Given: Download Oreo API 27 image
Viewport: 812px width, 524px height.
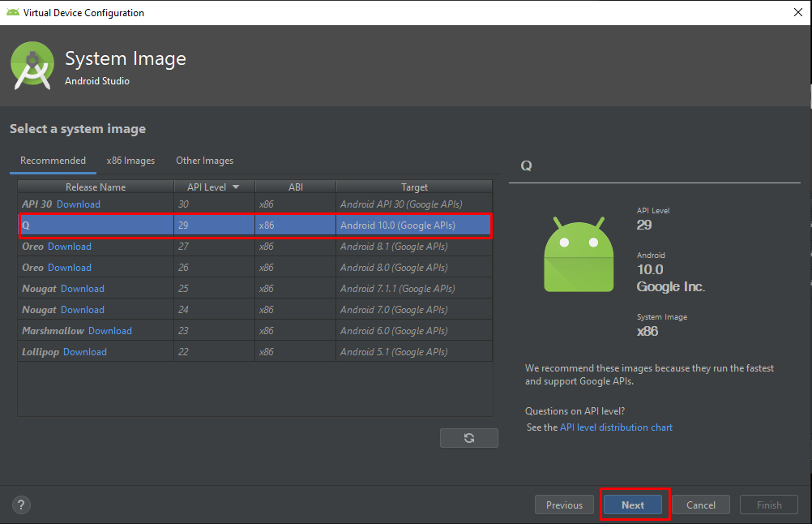Looking at the screenshot, I should click(x=70, y=247).
